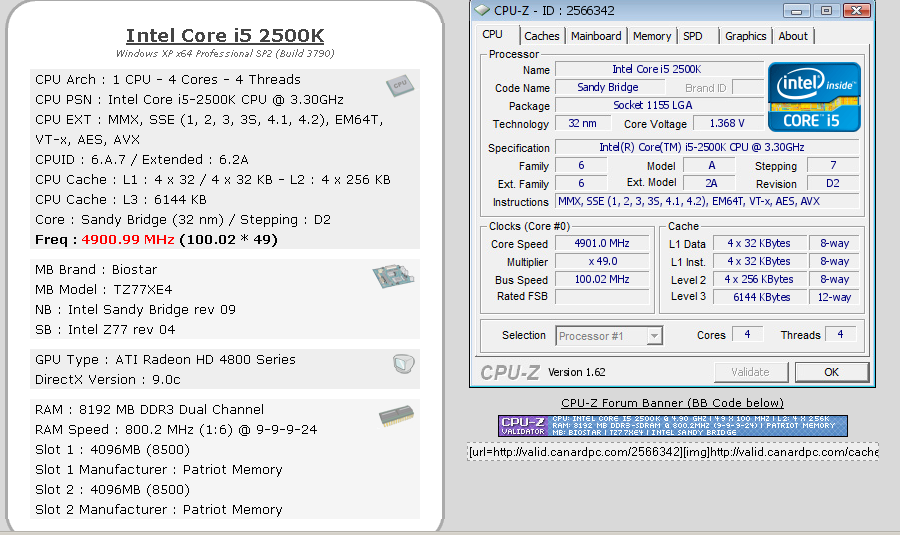Open the Processor #1 selection dropdown
Image resolution: width=900 pixels, height=535 pixels.
click(654, 336)
